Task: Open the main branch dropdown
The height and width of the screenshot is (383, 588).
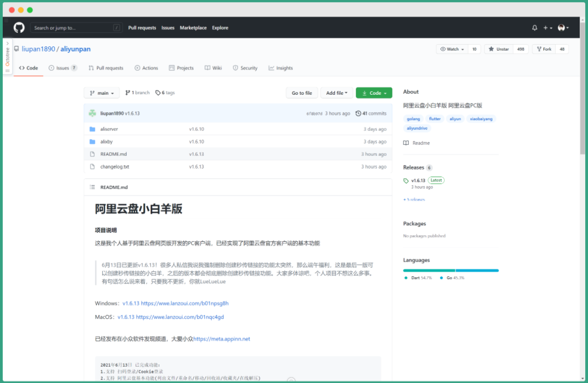Action: coord(102,93)
